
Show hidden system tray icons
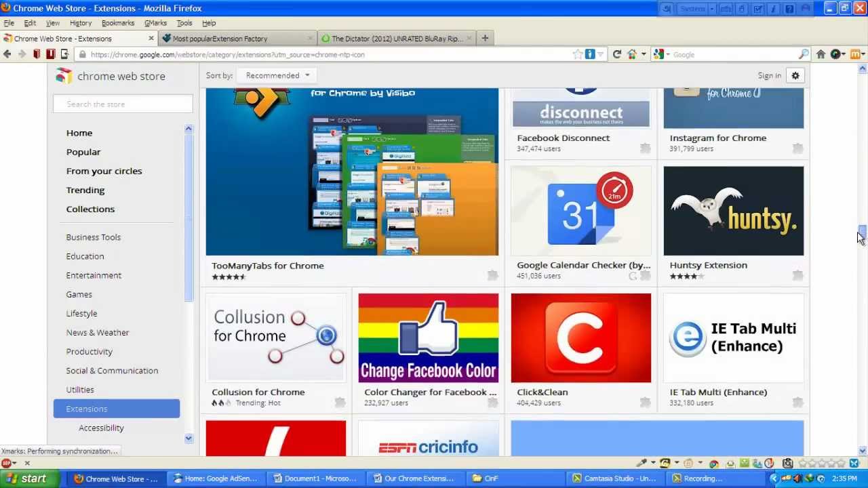tap(774, 479)
